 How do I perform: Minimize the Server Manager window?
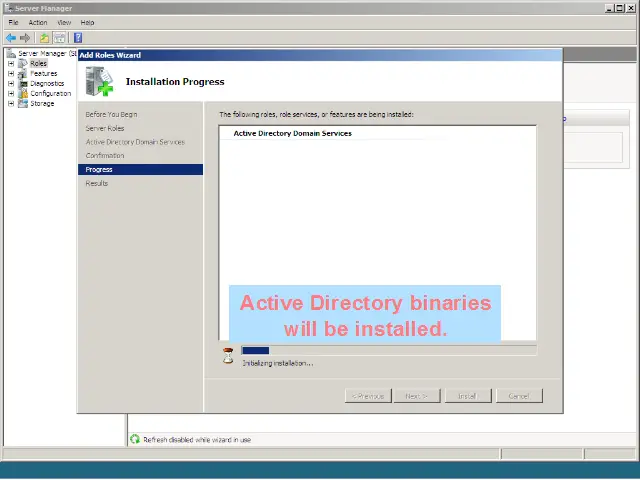pos(609,8)
